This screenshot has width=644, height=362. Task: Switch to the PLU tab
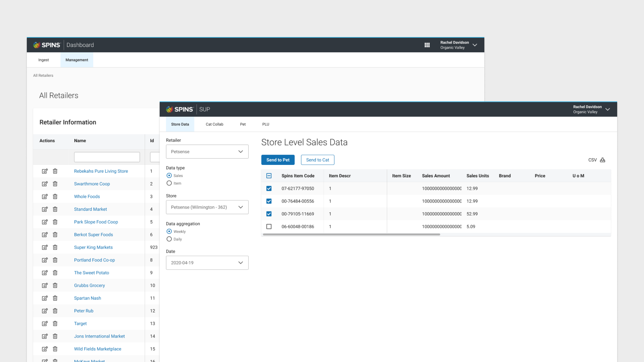point(266,124)
